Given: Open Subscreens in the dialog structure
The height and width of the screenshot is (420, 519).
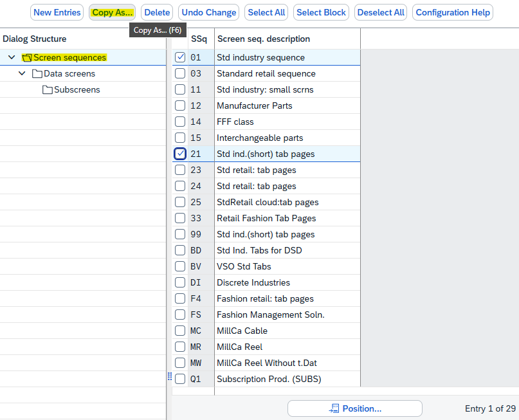Looking at the screenshot, I should (x=77, y=90).
